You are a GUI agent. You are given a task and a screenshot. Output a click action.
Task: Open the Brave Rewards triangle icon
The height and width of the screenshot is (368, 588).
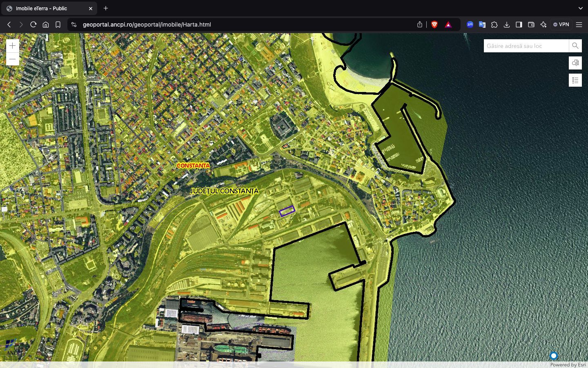[x=448, y=25]
